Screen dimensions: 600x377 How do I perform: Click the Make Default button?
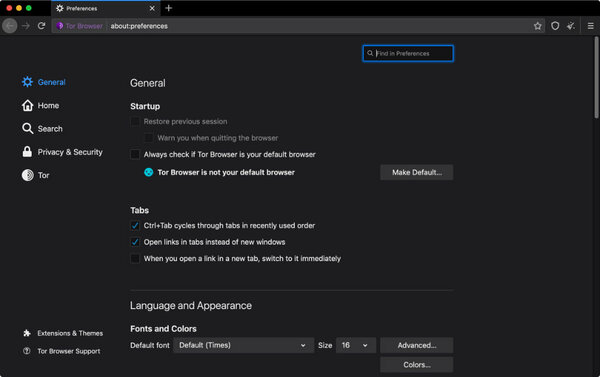point(417,172)
